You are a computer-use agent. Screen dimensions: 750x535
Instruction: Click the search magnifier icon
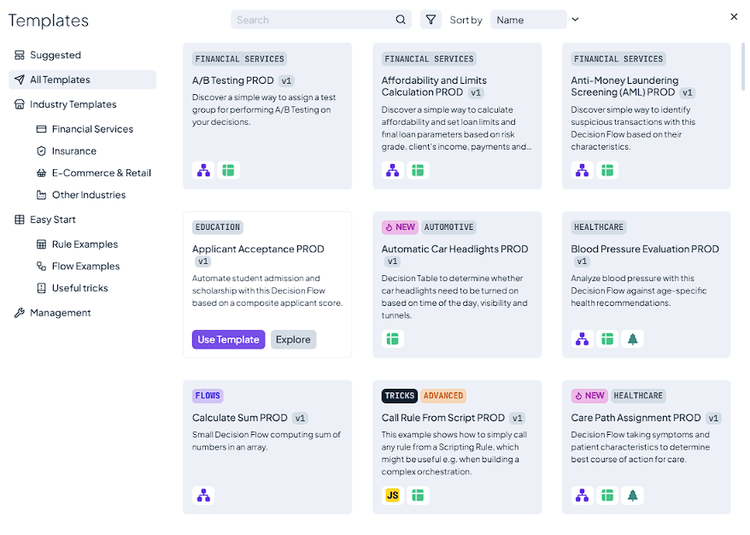click(401, 19)
